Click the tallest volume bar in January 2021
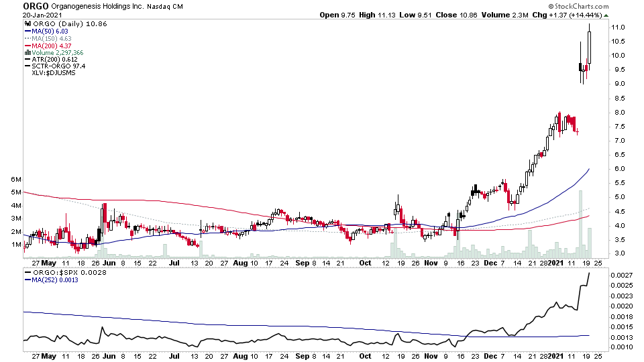The width and height of the screenshot is (644, 362). (581, 224)
